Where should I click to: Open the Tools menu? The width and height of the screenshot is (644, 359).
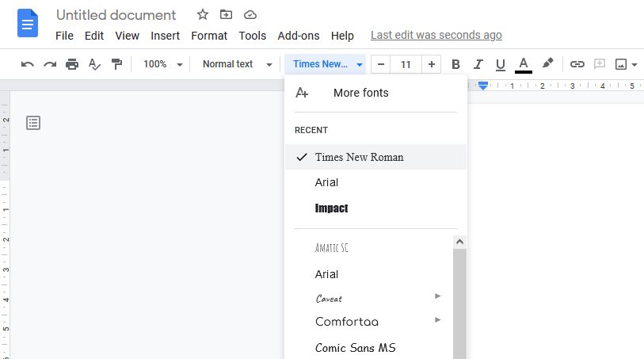tap(253, 36)
